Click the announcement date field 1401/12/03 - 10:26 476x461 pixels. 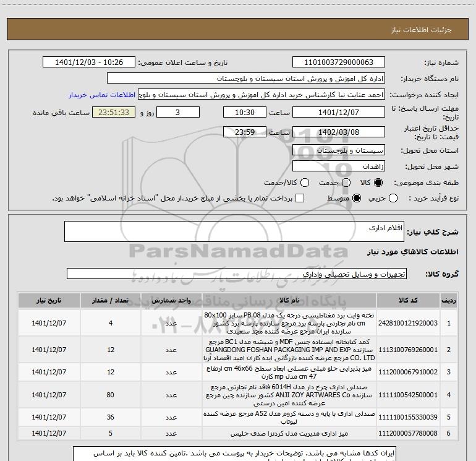(x=89, y=62)
